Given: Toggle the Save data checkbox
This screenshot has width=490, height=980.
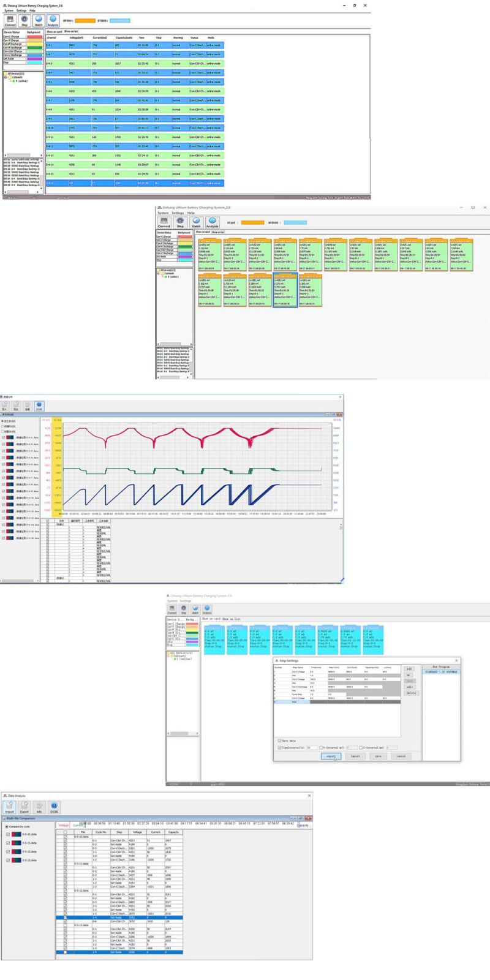Looking at the screenshot, I should [280, 741].
